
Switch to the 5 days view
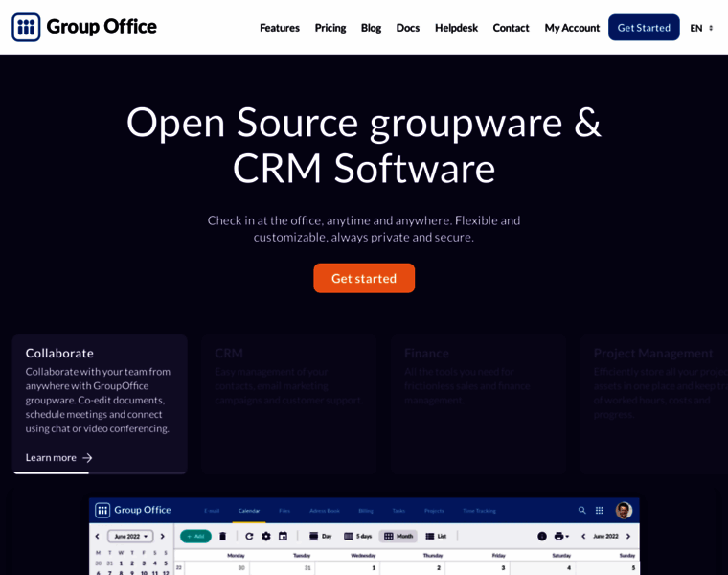coord(358,536)
